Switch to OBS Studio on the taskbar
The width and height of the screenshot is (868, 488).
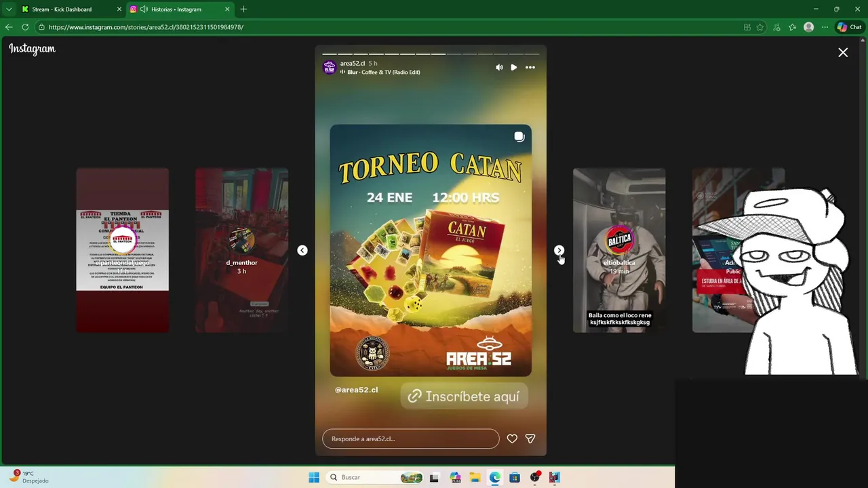point(535,477)
